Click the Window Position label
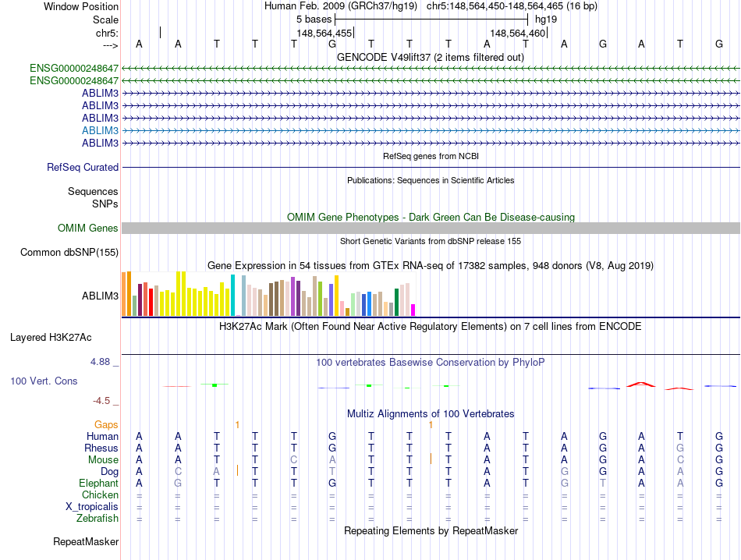The width and height of the screenshot is (741, 560). click(x=81, y=6)
